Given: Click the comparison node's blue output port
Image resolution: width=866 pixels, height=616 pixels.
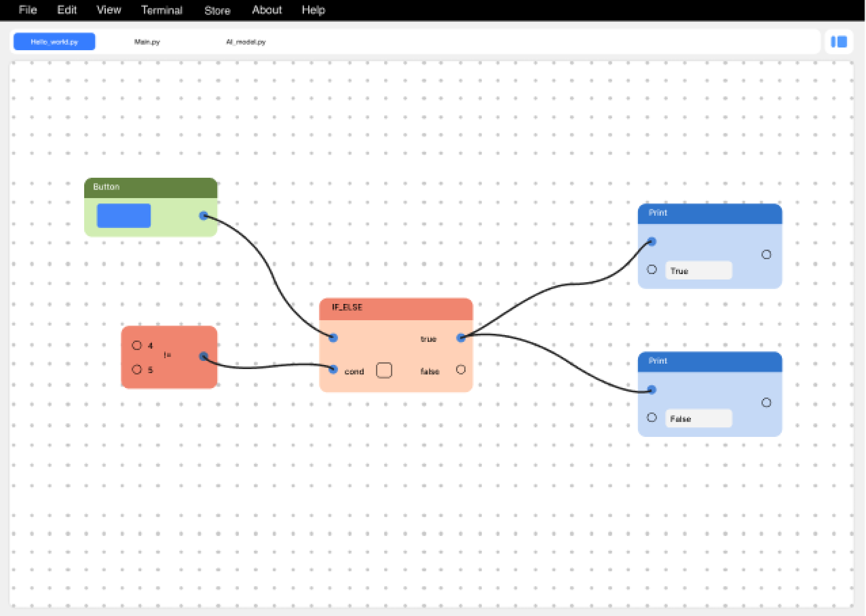Looking at the screenshot, I should click(203, 356).
